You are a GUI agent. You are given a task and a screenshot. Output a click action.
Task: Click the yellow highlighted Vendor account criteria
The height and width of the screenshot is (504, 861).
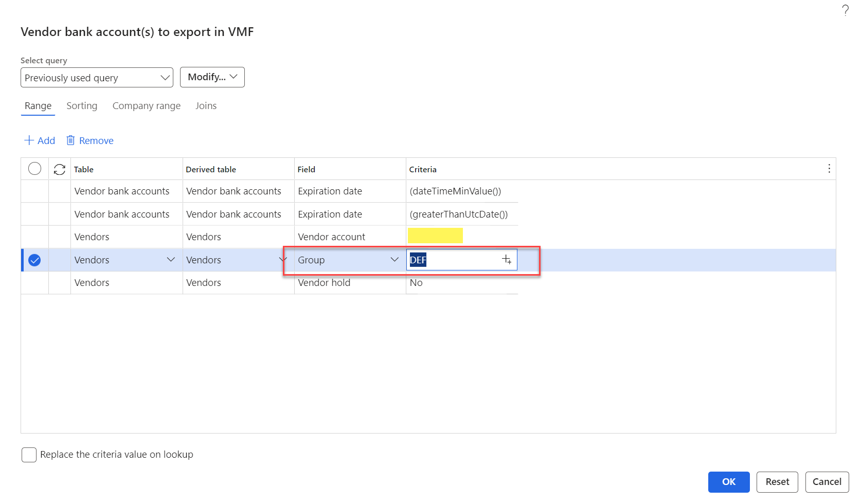coord(435,236)
